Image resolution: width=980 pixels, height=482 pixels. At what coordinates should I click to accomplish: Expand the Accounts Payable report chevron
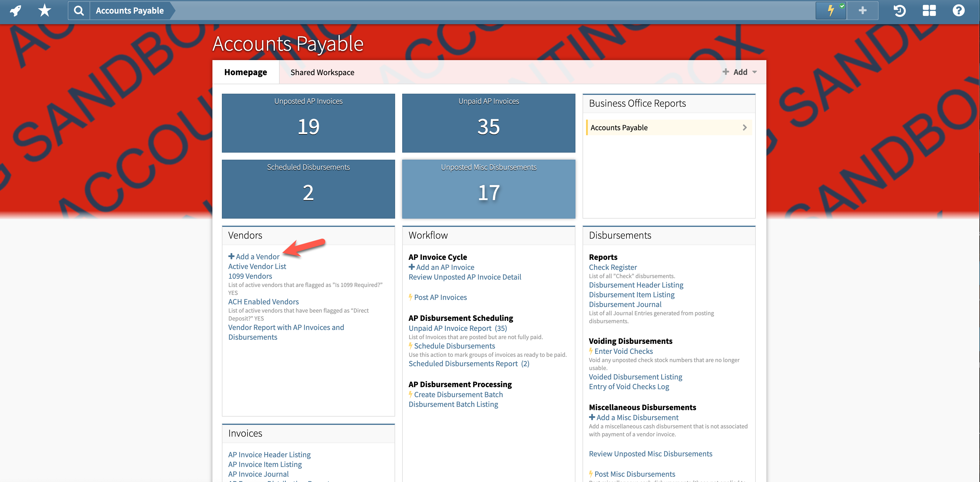coord(745,128)
